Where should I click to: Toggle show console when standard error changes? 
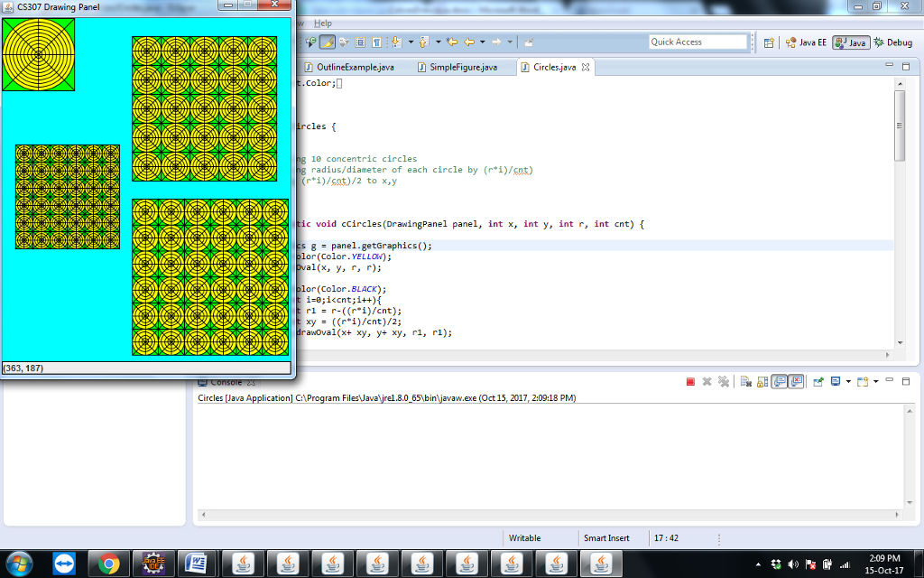(796, 382)
